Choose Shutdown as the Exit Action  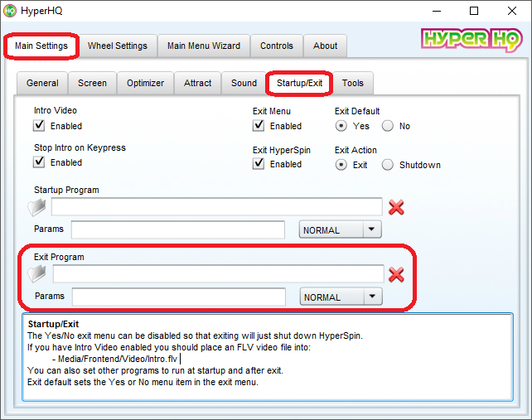click(x=388, y=164)
